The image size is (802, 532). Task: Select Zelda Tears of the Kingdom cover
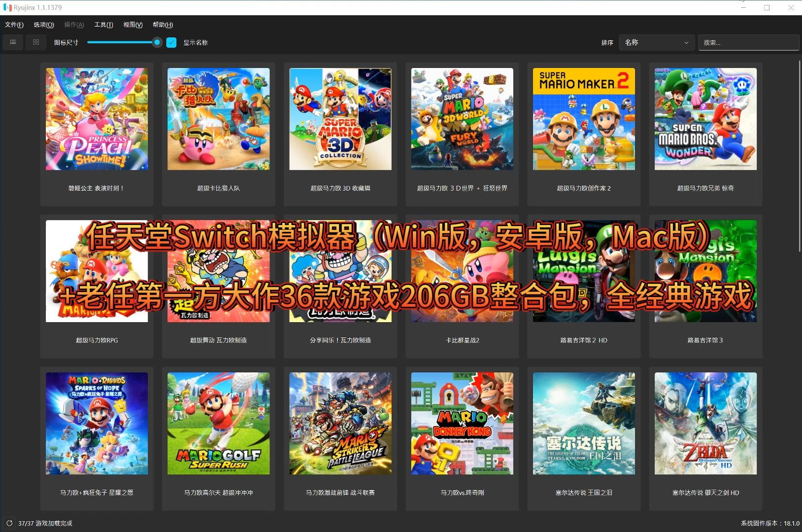point(584,423)
